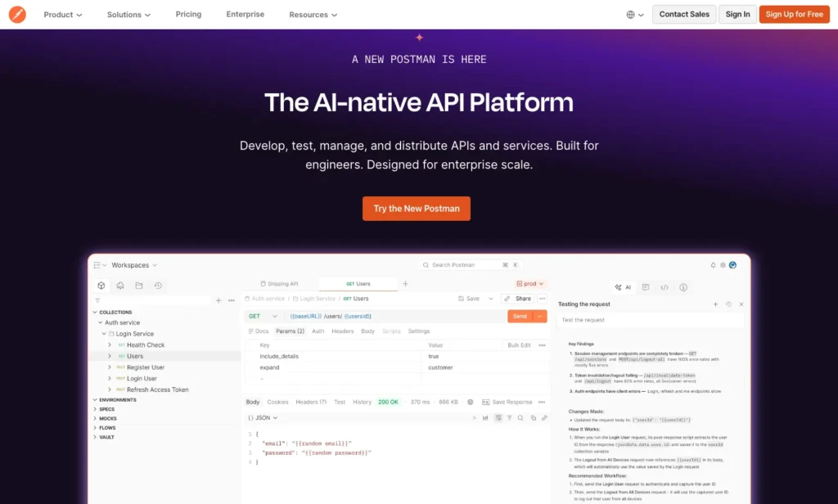The width and height of the screenshot is (838, 504).
Task: Open three-dot menu after Save Response
Action: 542,402
